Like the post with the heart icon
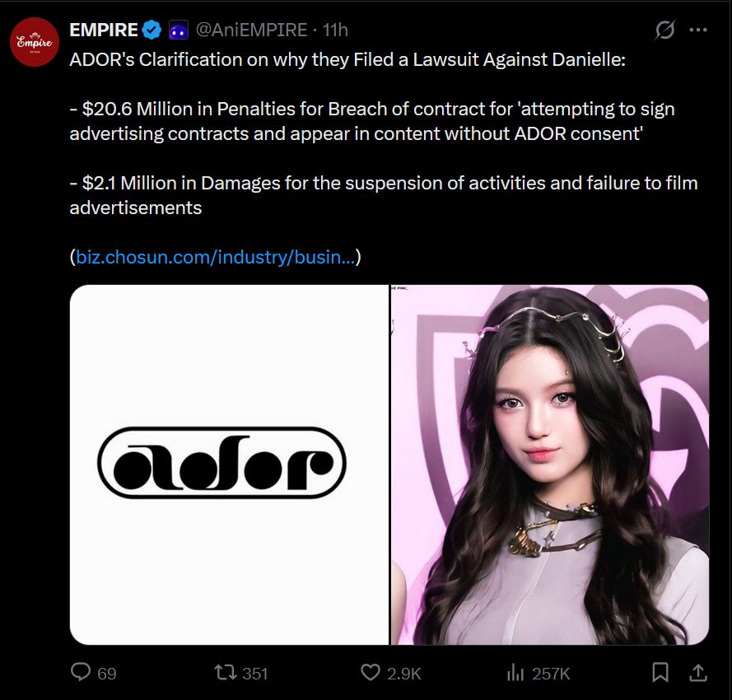732x700 pixels. tap(371, 673)
